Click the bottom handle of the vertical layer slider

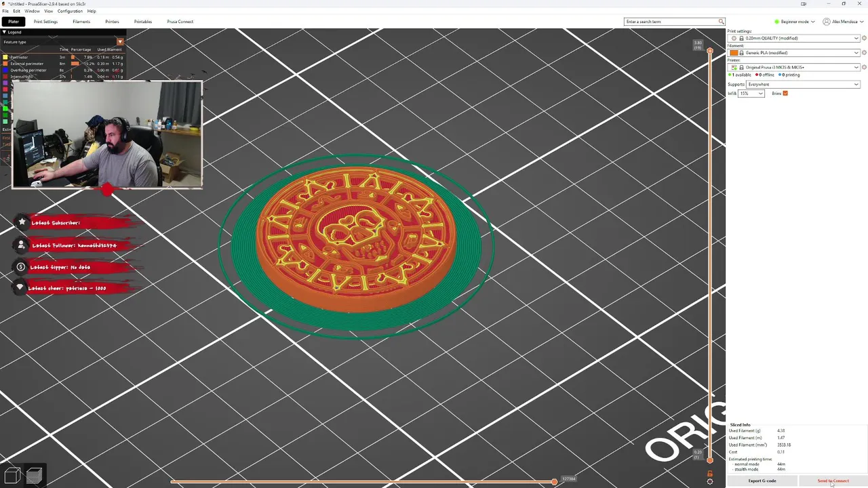[x=710, y=460]
